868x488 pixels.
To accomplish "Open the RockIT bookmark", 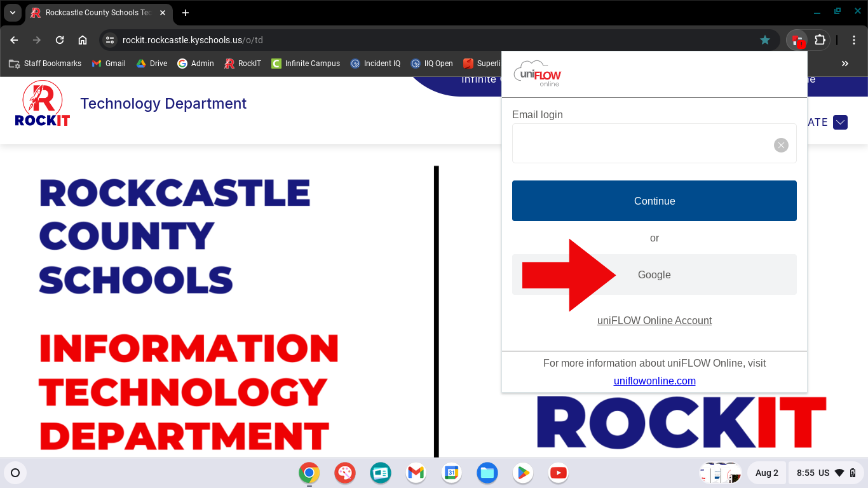I will click(x=243, y=64).
